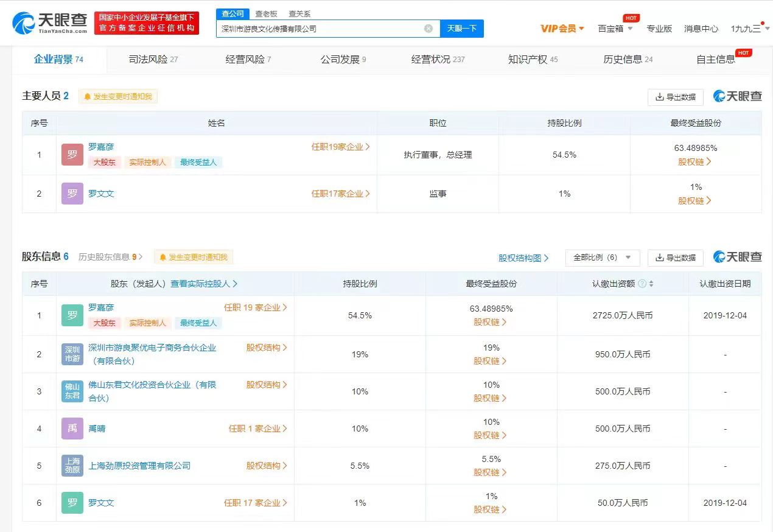The image size is (773, 532).
Task: Expand the VIP会员 dropdown menu
Action: tap(561, 28)
